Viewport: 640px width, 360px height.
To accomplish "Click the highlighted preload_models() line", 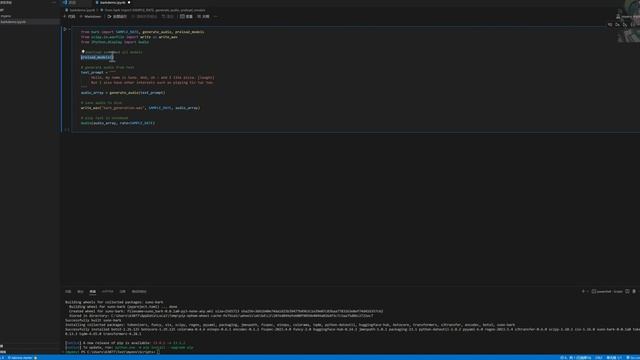I will 97,57.
